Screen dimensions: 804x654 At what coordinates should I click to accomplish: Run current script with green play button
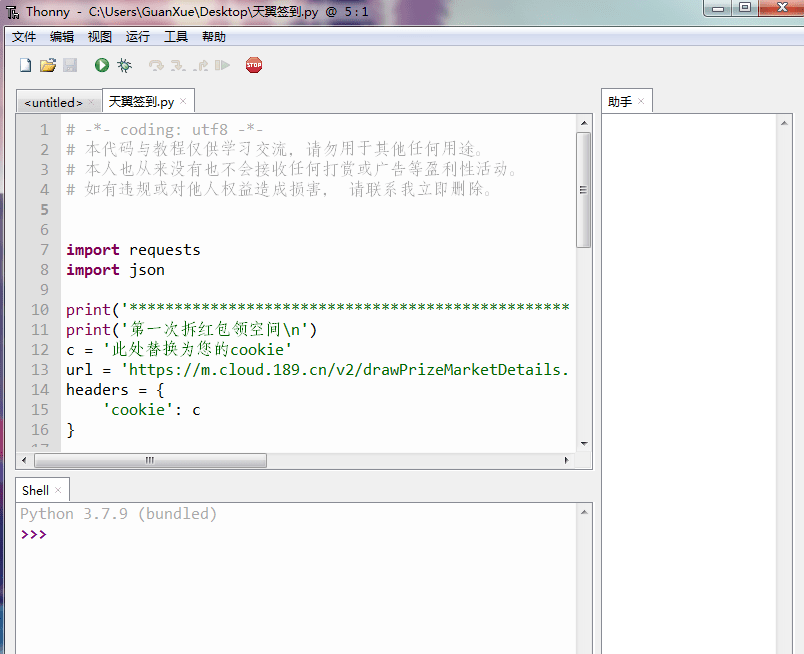102,65
